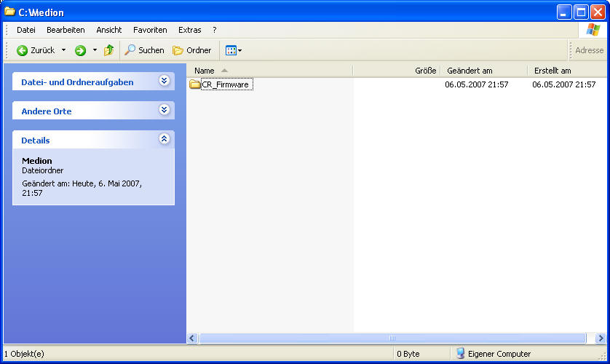This screenshot has width=610, height=364.
Task: Click the '1 Objekt(e)' status bar text
Action: point(24,354)
